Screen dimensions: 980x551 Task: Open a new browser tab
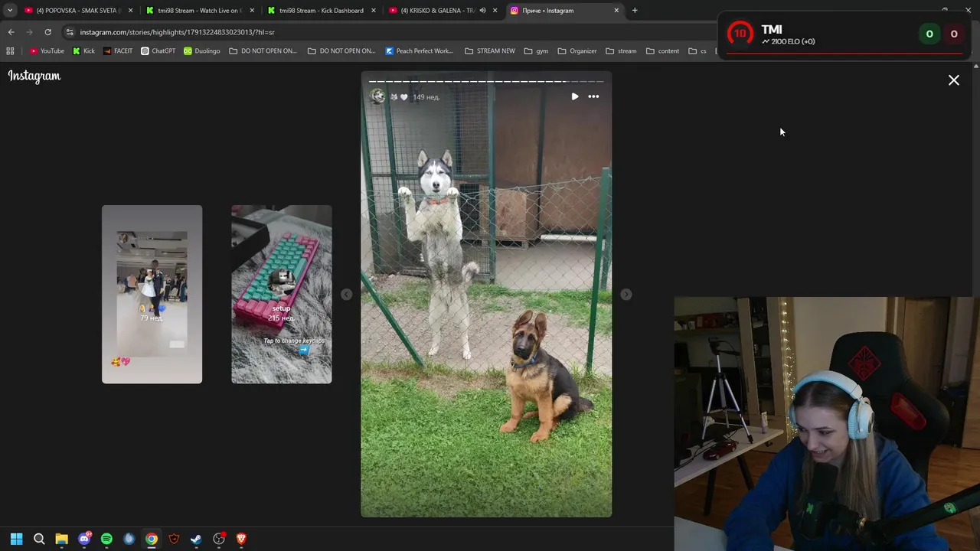pyautogui.click(x=635, y=11)
